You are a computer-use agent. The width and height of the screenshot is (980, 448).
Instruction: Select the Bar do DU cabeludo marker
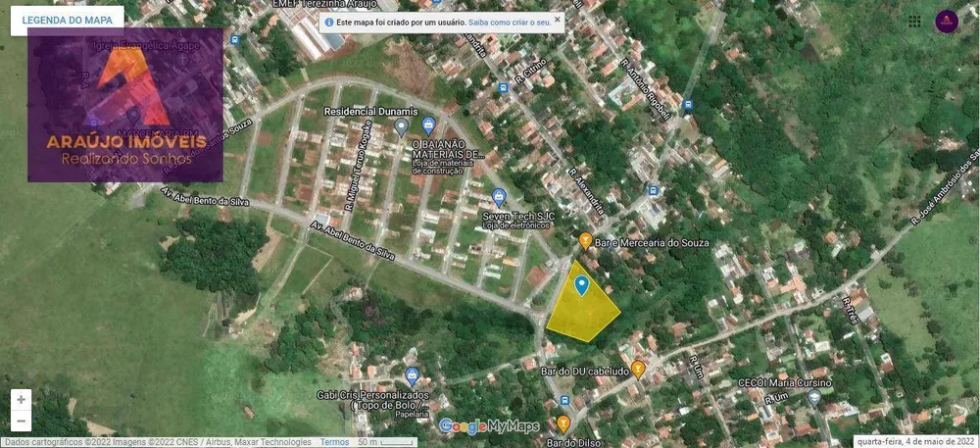click(x=638, y=370)
